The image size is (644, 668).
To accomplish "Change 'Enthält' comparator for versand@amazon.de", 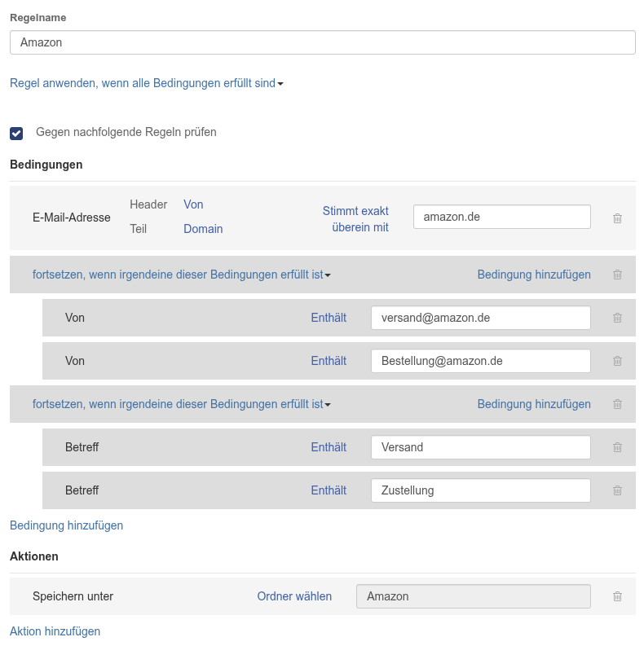I will point(329,318).
